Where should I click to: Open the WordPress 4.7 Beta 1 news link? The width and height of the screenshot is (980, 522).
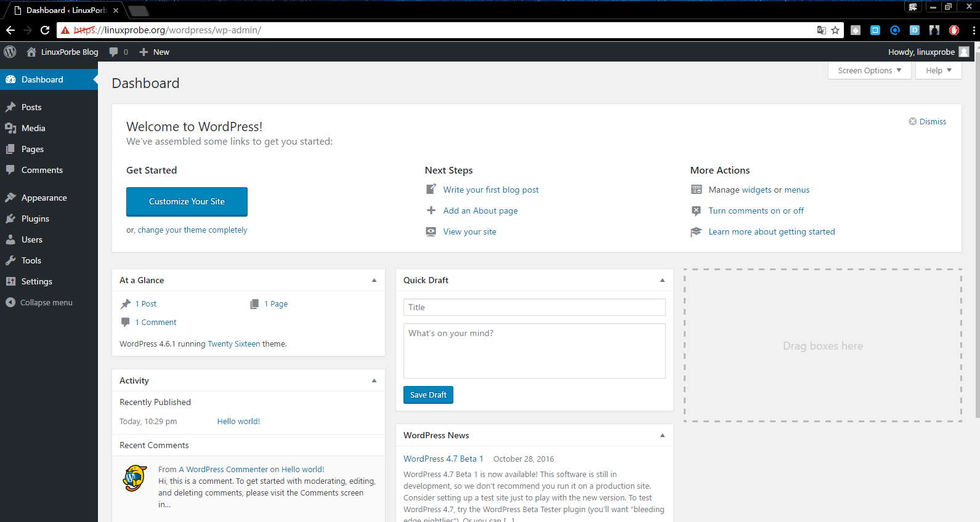443,459
